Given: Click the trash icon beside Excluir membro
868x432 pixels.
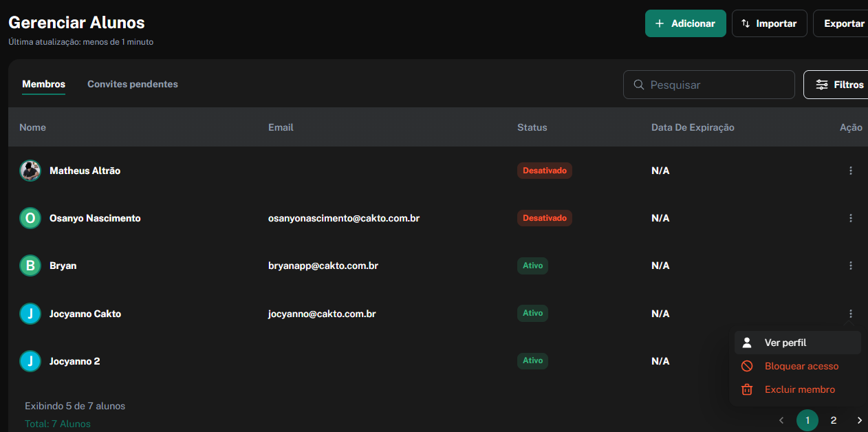Looking at the screenshot, I should pyautogui.click(x=747, y=389).
